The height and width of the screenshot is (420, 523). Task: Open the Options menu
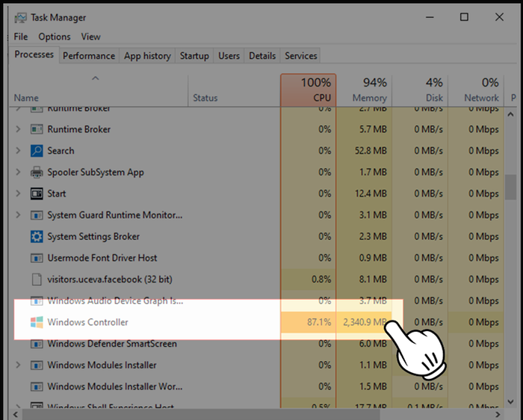[x=55, y=37]
